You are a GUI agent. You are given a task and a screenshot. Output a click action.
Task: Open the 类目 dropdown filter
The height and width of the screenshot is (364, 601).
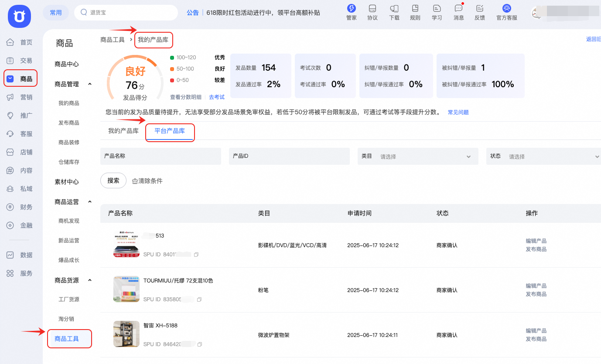tap(418, 156)
